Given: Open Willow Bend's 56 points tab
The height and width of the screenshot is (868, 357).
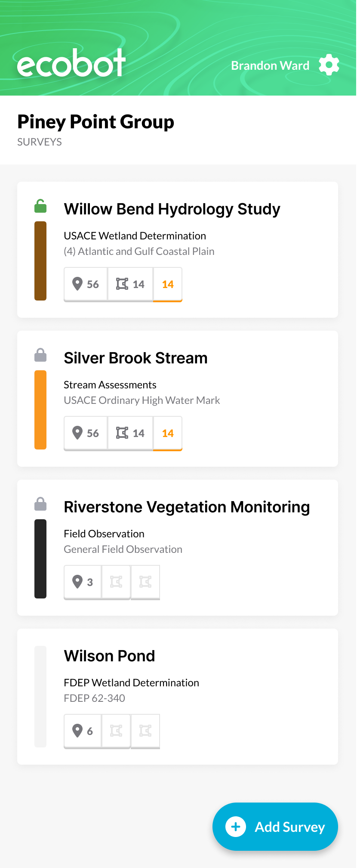Looking at the screenshot, I should (86, 284).
